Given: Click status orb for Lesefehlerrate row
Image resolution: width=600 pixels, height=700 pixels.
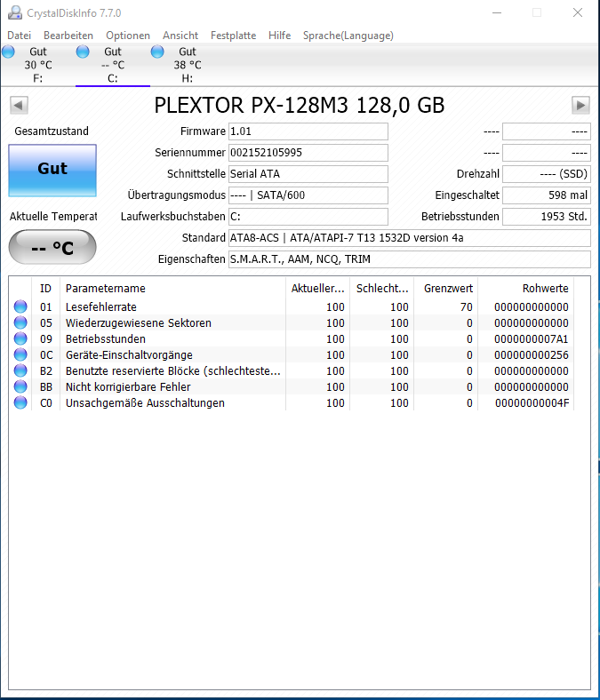Looking at the screenshot, I should point(20,306).
